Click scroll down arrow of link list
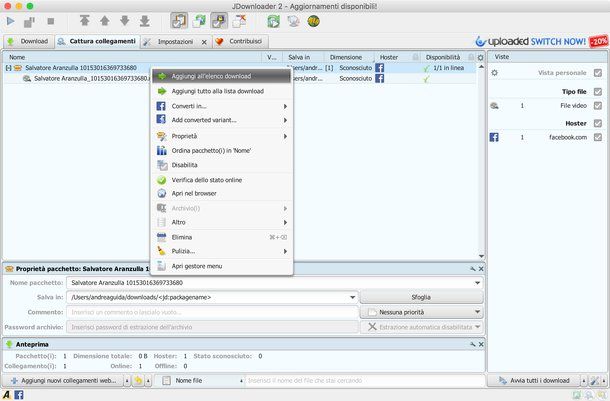Image resolution: width=610 pixels, height=401 pixels. click(481, 256)
